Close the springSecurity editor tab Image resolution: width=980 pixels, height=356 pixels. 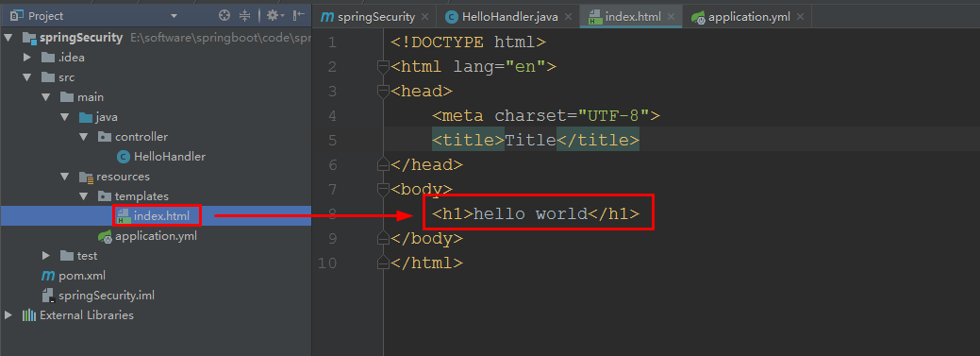[425, 17]
